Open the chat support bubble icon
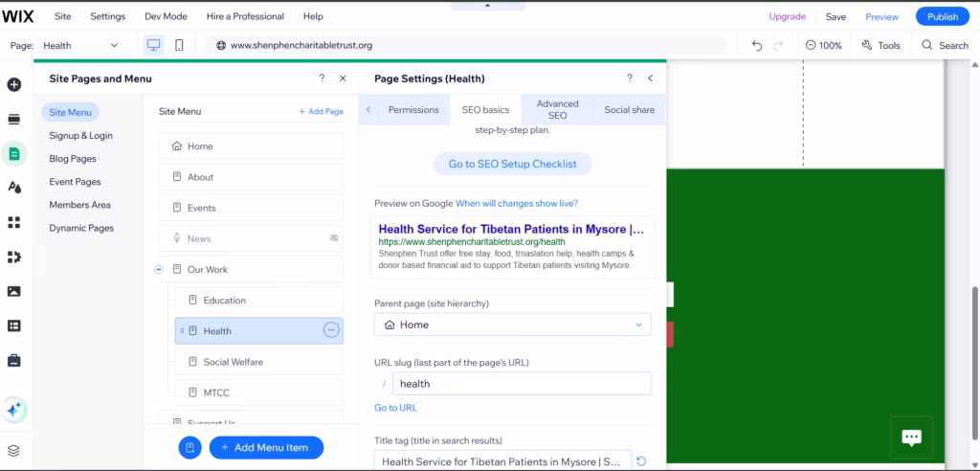 coord(911,437)
